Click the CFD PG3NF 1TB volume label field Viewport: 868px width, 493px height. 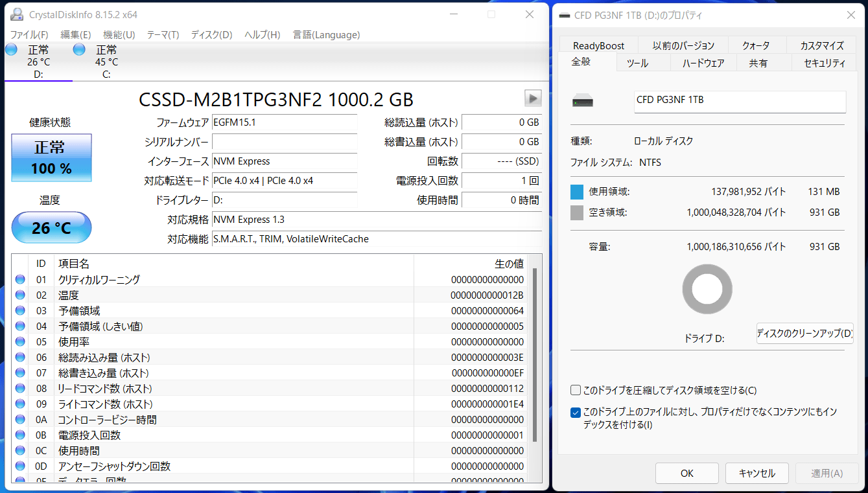740,102
